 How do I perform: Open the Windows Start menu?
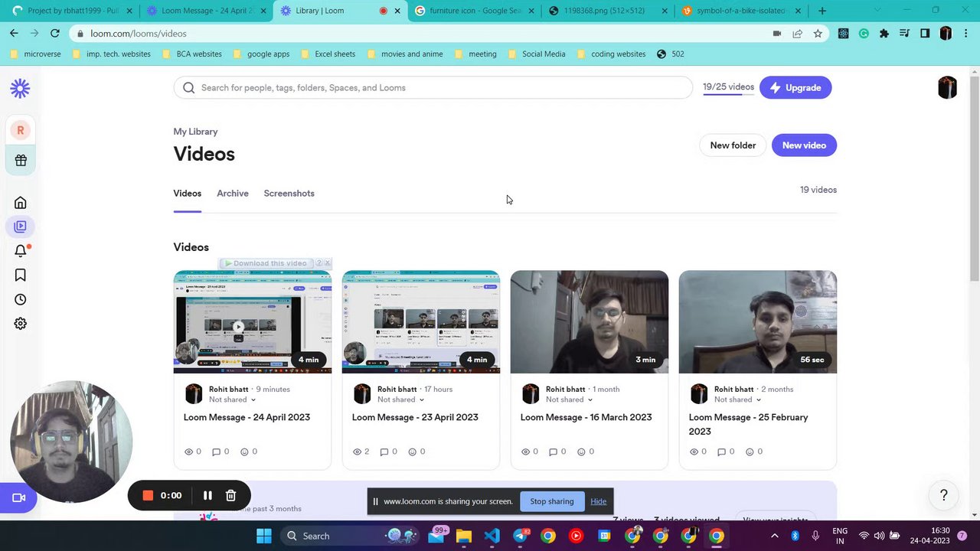[x=264, y=536]
